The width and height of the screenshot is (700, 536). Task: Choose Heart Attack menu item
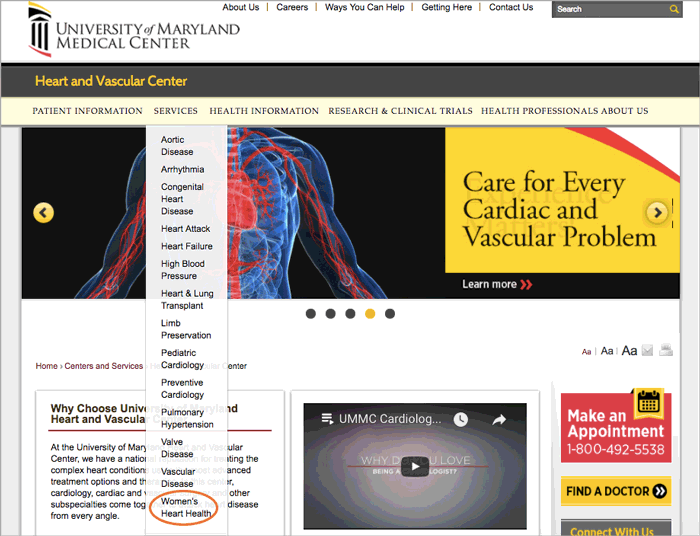point(186,229)
